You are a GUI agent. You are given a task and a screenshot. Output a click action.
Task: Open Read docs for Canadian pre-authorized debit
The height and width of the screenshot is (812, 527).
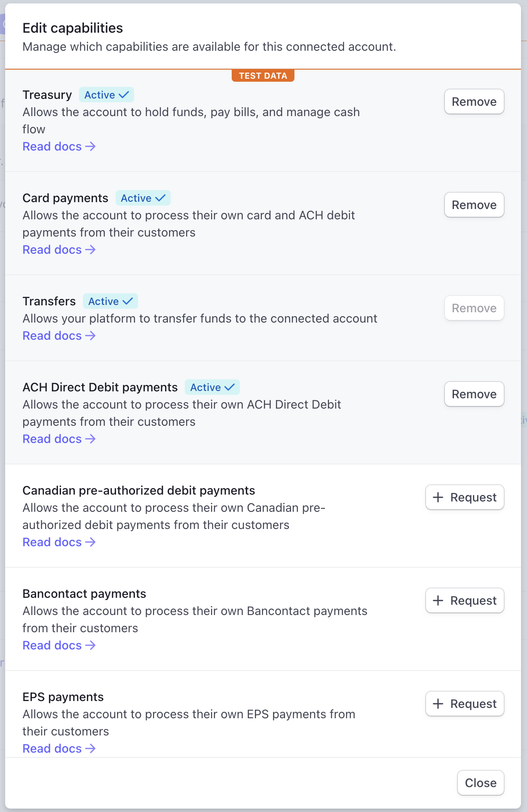pos(59,542)
